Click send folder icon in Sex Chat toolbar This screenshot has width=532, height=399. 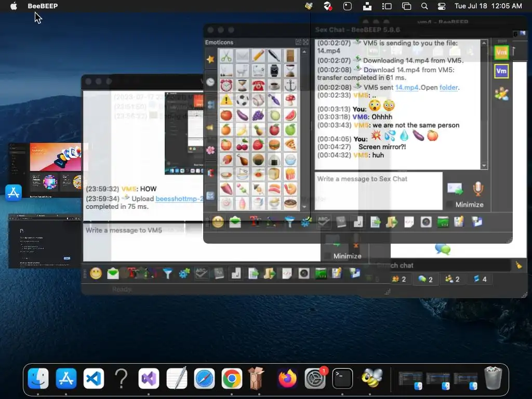pyautogui.click(x=392, y=222)
